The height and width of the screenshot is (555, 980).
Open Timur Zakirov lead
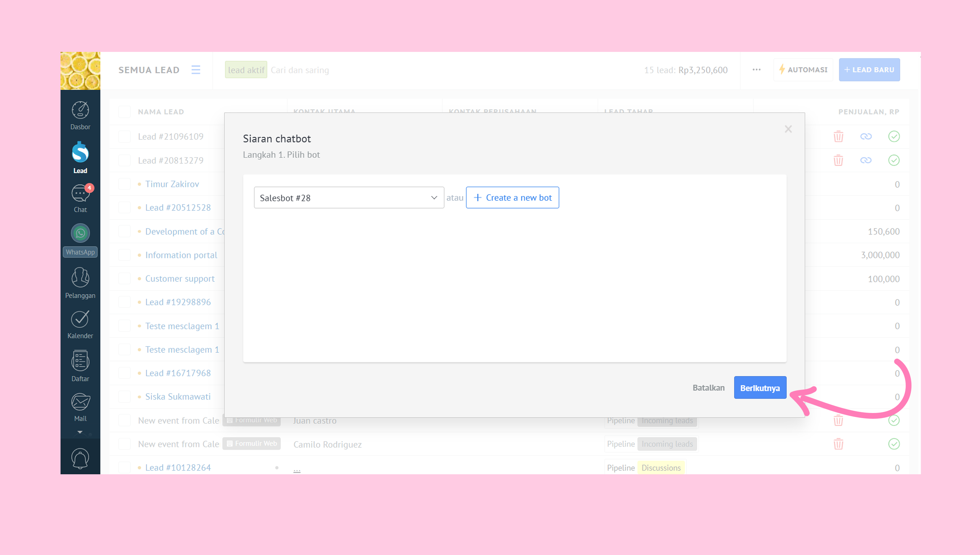(172, 184)
